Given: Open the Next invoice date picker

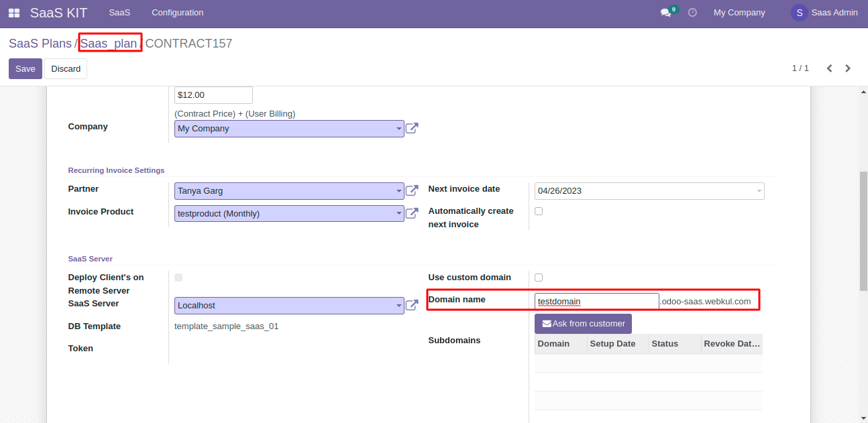Looking at the screenshot, I should 649,191.
